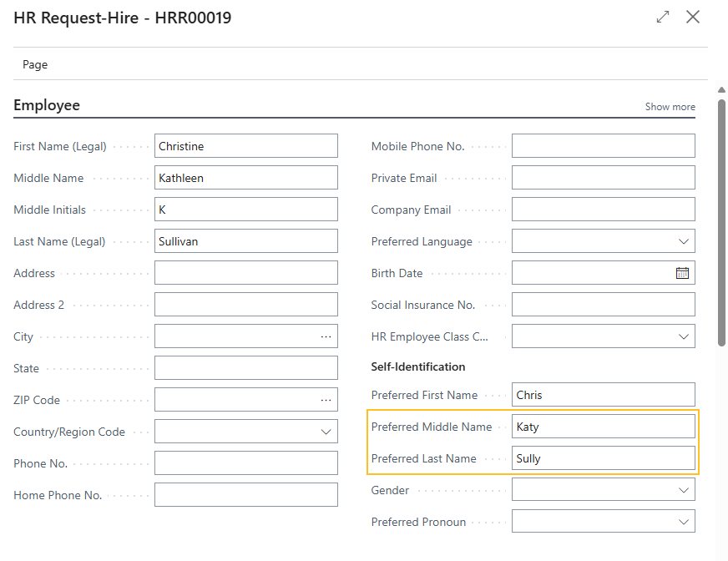Click the Social Insurance No. field

(603, 304)
